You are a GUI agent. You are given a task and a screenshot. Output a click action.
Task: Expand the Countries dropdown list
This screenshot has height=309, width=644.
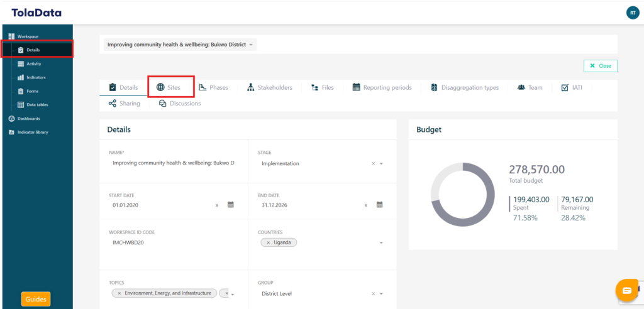(380, 242)
